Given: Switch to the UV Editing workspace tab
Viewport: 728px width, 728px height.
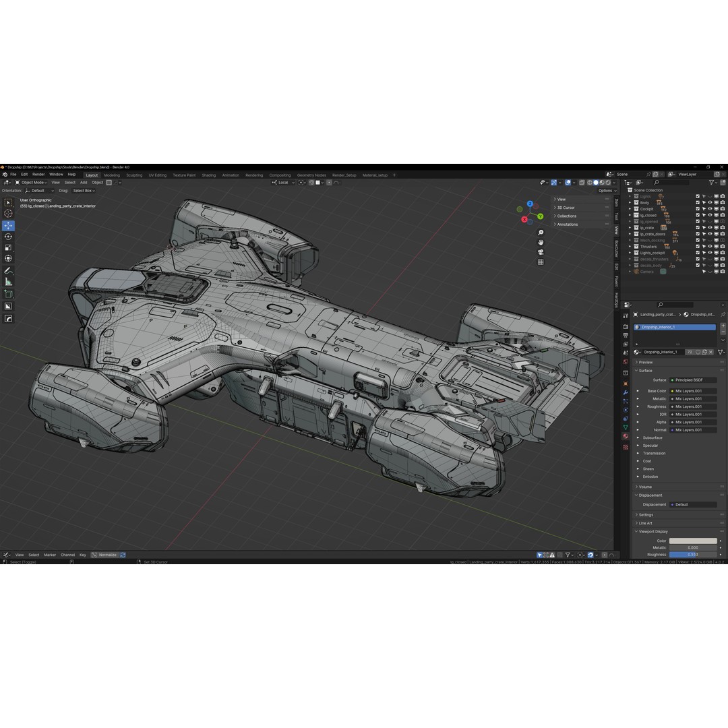Looking at the screenshot, I should (157, 175).
